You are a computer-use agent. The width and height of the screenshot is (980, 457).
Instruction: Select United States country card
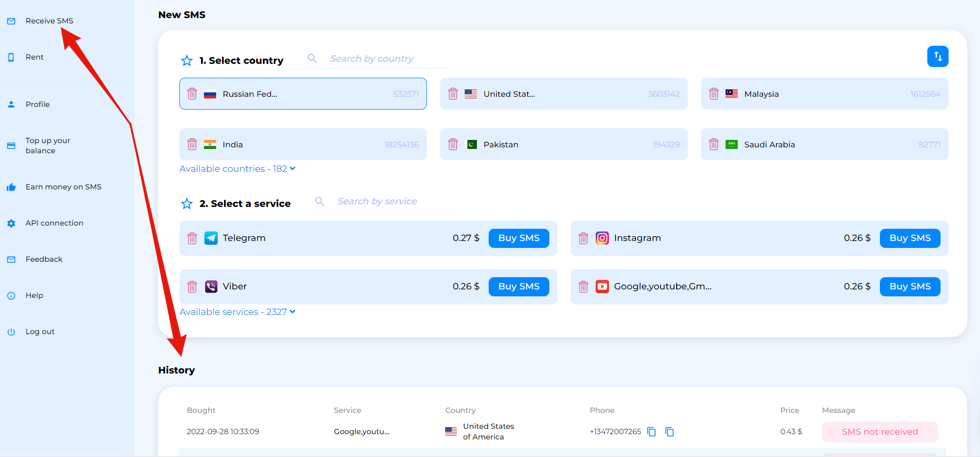click(564, 94)
